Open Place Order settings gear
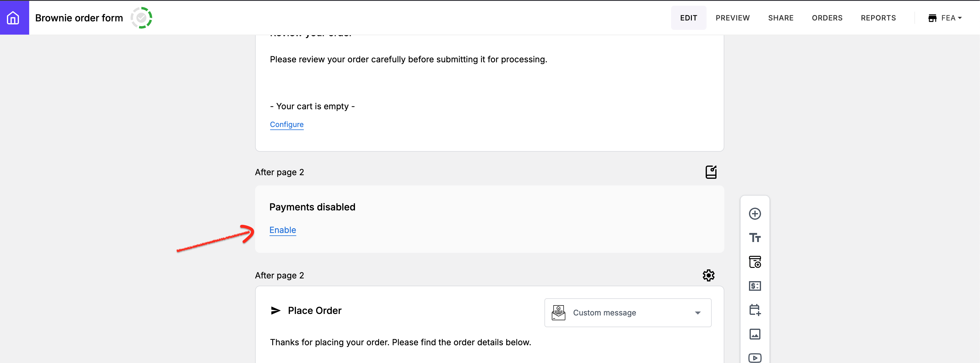 pos(708,275)
